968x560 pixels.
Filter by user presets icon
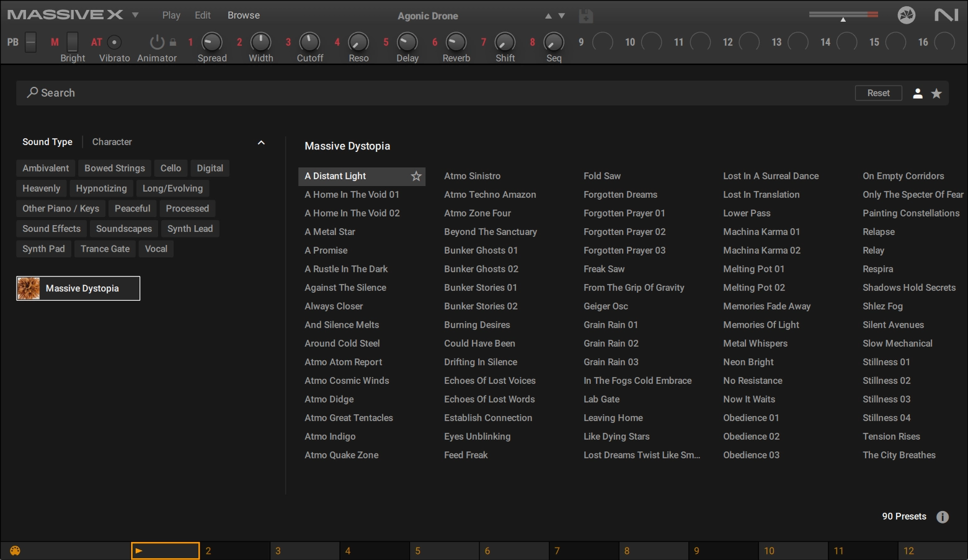coord(918,93)
